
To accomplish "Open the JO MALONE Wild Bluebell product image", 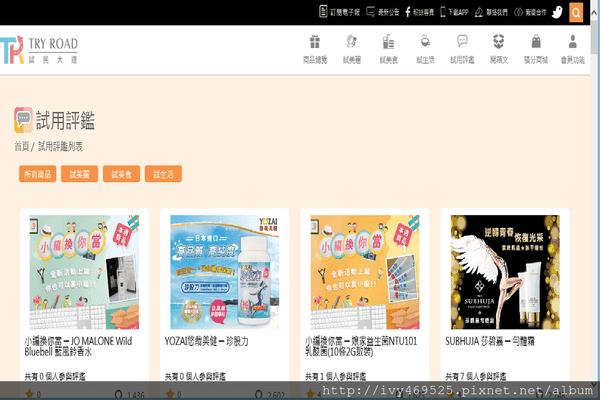I will click(84, 272).
